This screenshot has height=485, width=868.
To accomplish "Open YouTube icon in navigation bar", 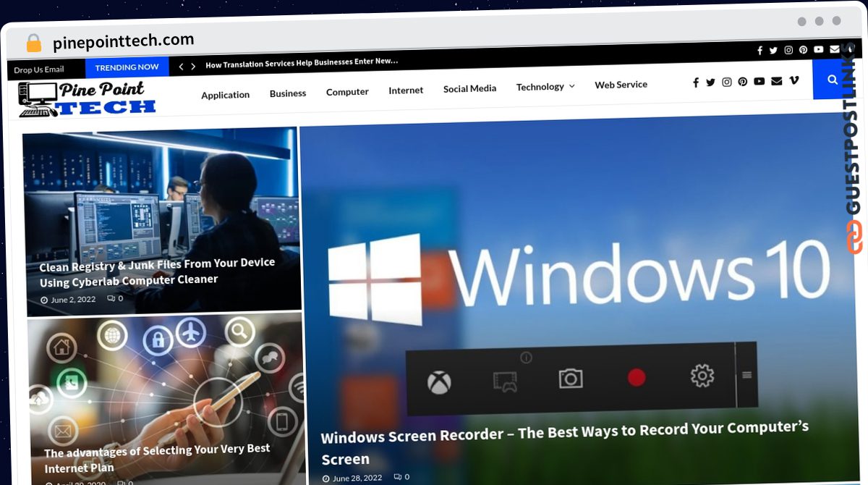I will coord(759,81).
